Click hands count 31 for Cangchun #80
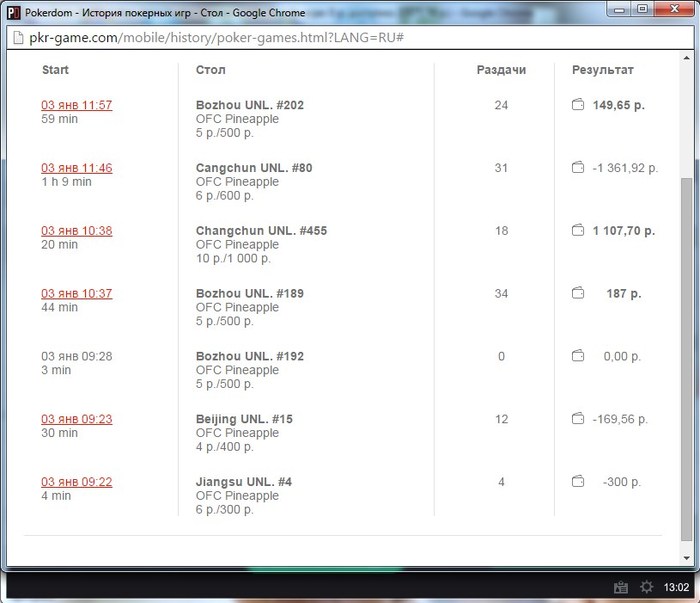This screenshot has width=700, height=603. [501, 168]
